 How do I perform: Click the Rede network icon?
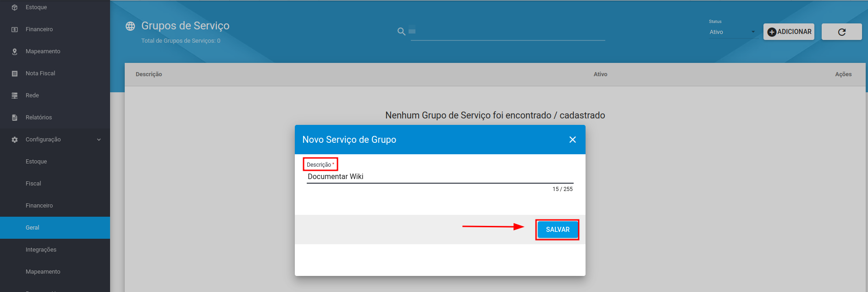[x=15, y=95]
